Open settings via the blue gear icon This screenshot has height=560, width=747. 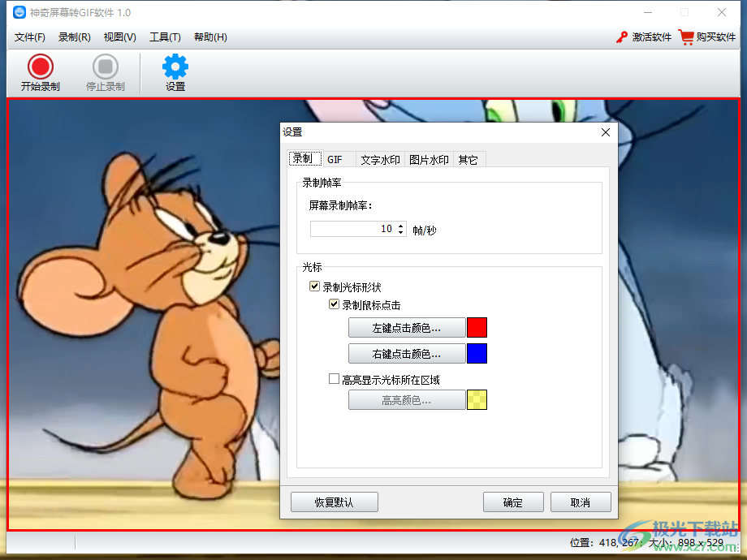(175, 67)
